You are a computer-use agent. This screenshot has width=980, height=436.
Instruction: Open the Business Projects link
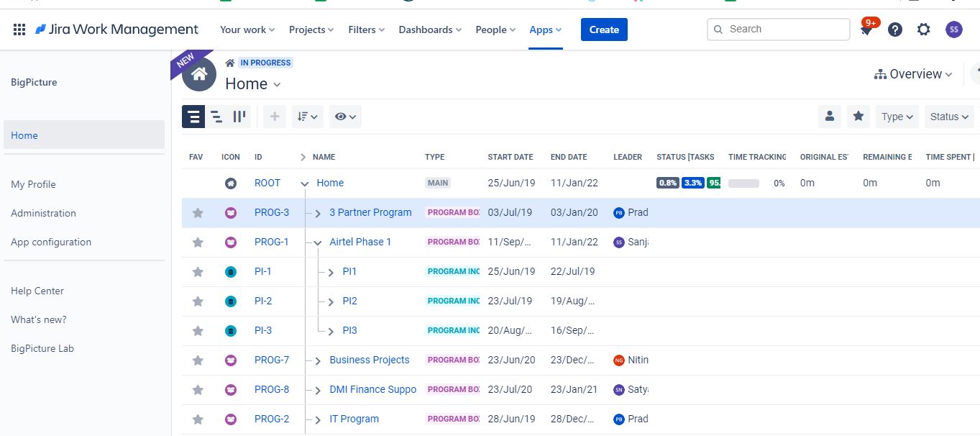(370, 360)
